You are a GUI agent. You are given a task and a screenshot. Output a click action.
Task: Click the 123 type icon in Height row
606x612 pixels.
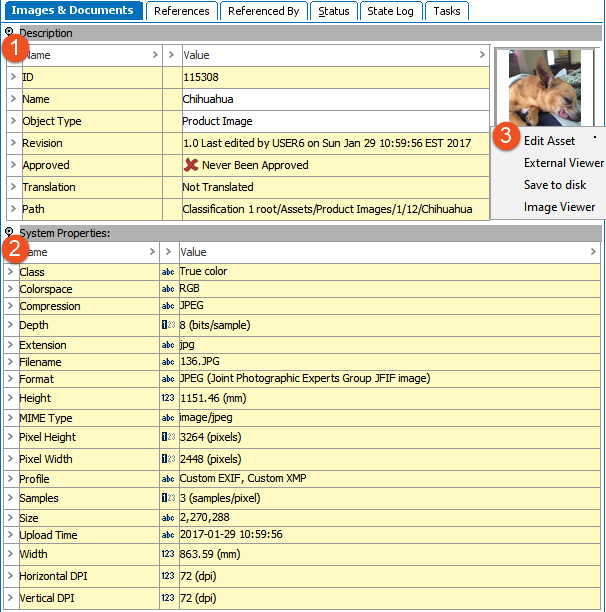(x=168, y=398)
